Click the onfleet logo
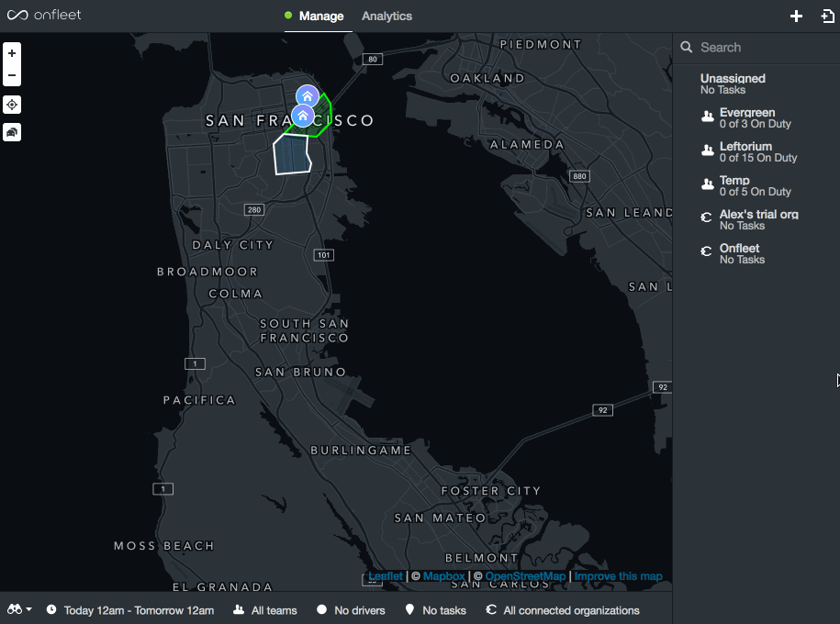 click(x=44, y=15)
